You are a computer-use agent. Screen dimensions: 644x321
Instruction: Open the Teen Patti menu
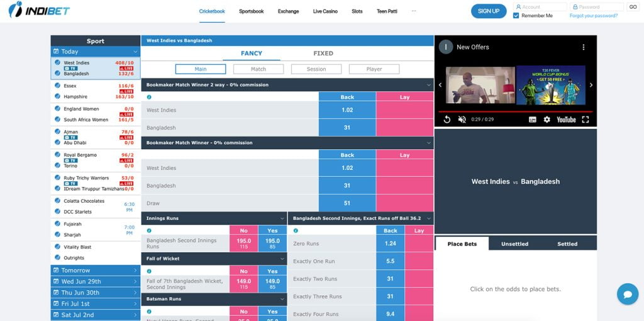[x=387, y=11]
